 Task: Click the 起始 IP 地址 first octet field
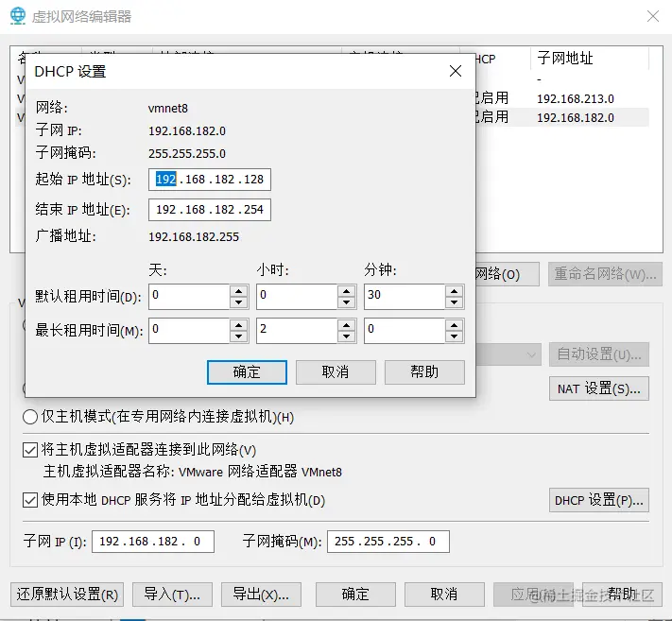(165, 180)
